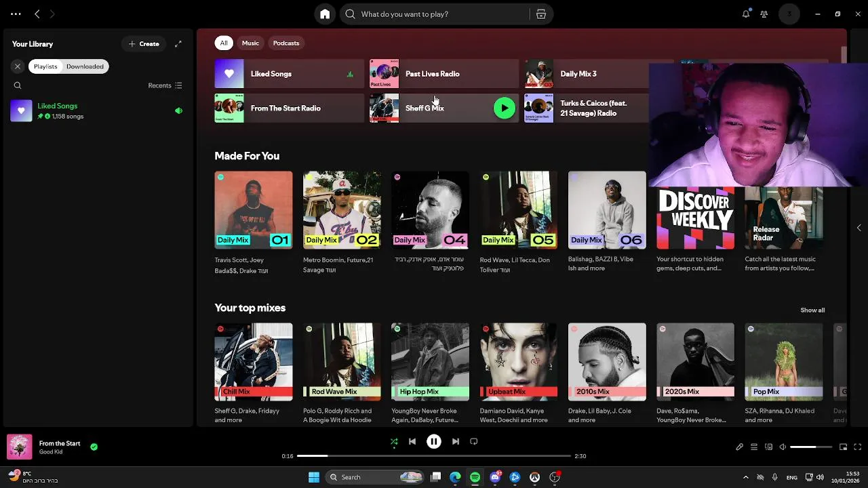
Task: Toggle the green saved checkmark for From the Start
Action: (x=94, y=447)
